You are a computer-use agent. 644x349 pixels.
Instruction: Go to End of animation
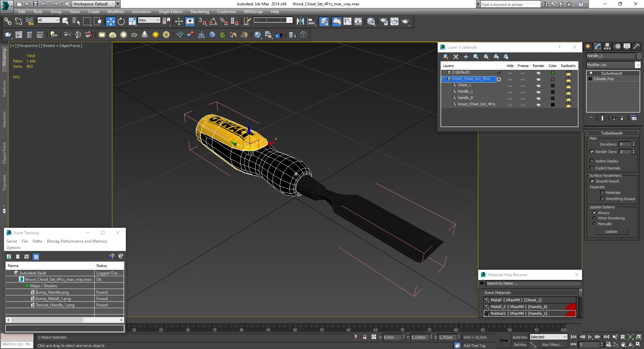(606, 337)
